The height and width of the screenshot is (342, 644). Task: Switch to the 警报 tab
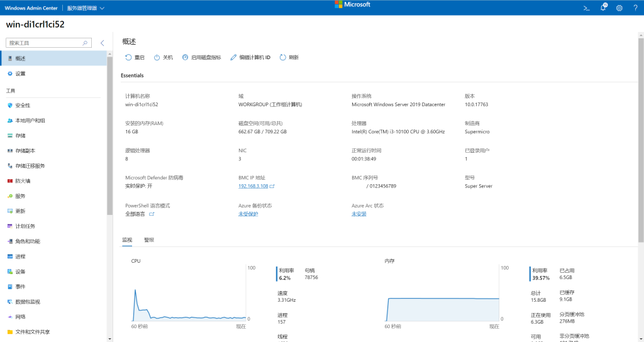[x=149, y=240]
